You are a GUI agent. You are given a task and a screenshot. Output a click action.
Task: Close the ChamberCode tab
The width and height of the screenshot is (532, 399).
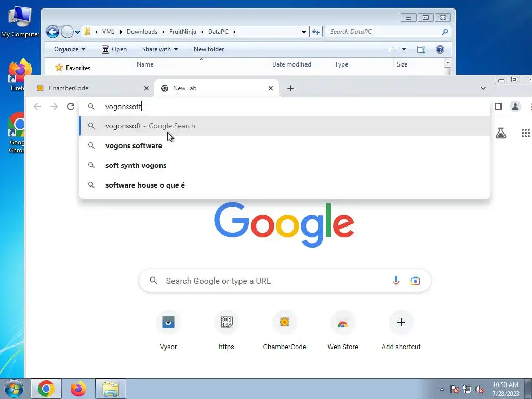coord(146,88)
